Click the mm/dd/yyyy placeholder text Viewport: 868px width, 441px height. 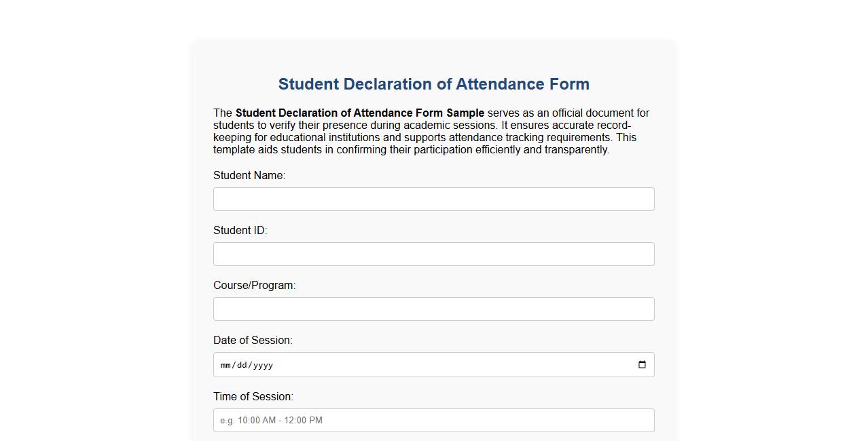click(246, 364)
